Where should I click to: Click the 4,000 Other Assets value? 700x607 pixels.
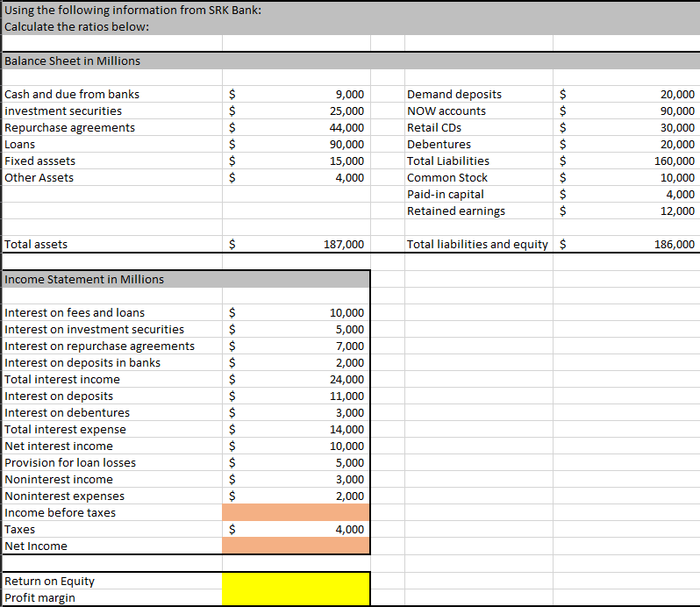pyautogui.click(x=296, y=178)
